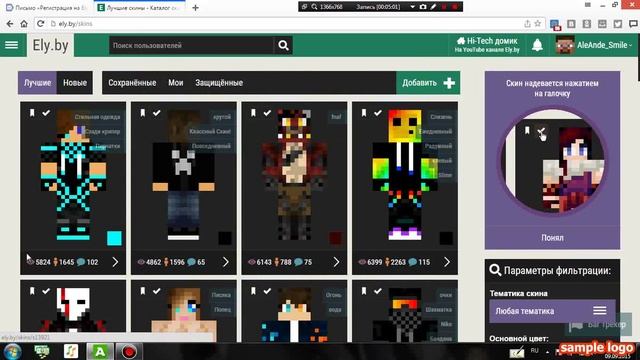640x360 pixels.
Task: Bookmark the skin with 4862 views
Action: coord(143,113)
